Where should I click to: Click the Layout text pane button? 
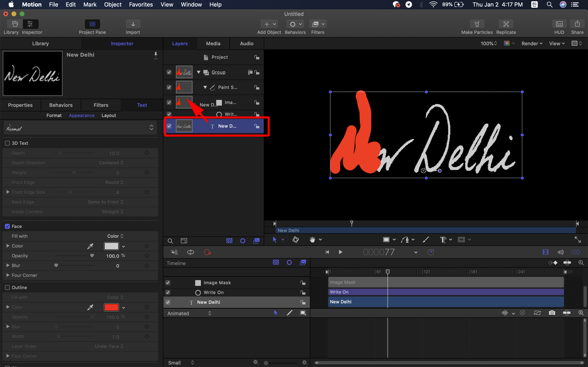[109, 116]
